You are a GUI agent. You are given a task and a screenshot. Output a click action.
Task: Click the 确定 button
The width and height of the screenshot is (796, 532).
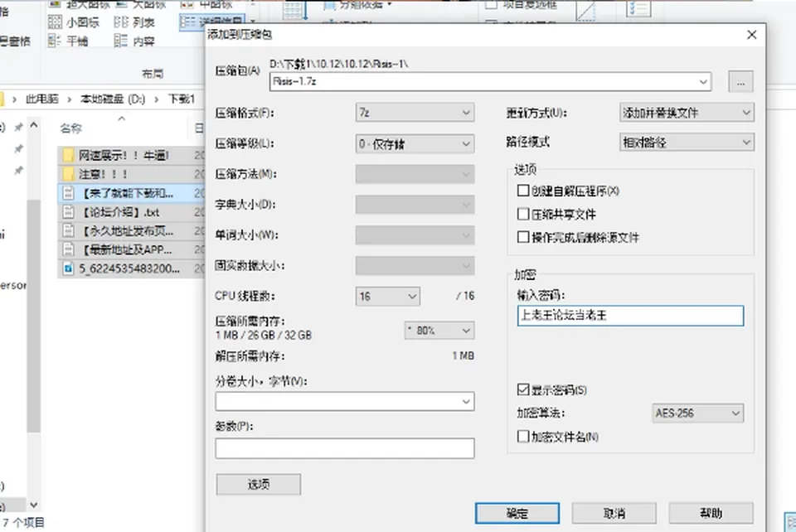coord(517,513)
